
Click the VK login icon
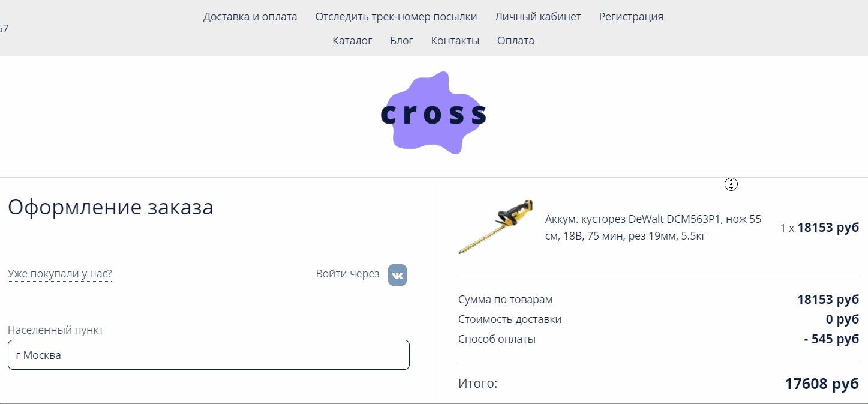pyautogui.click(x=397, y=274)
